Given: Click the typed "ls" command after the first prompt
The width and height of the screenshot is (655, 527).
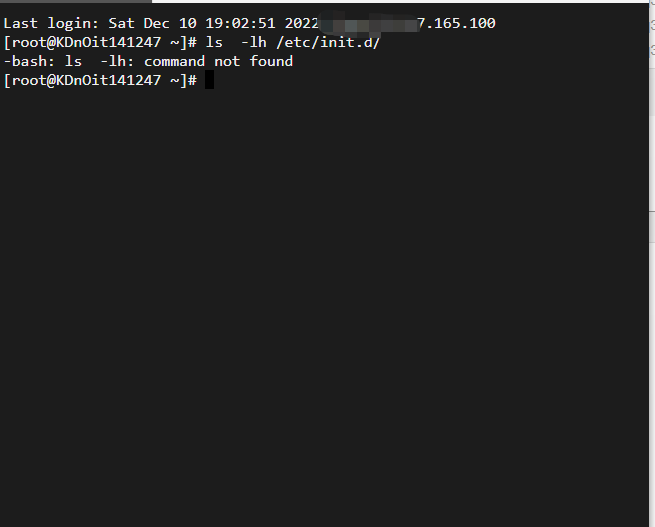Looking at the screenshot, I should pyautogui.click(x=213, y=42).
